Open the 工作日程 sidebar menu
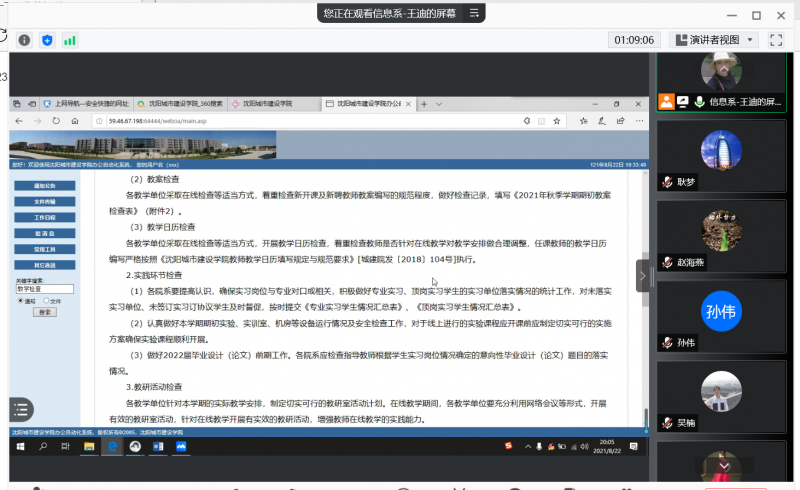 point(45,217)
